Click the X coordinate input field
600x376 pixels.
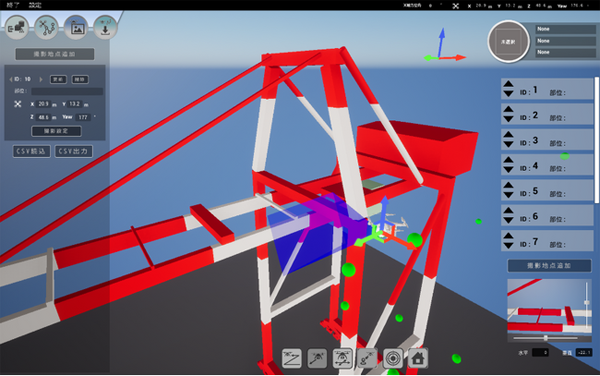43,104
